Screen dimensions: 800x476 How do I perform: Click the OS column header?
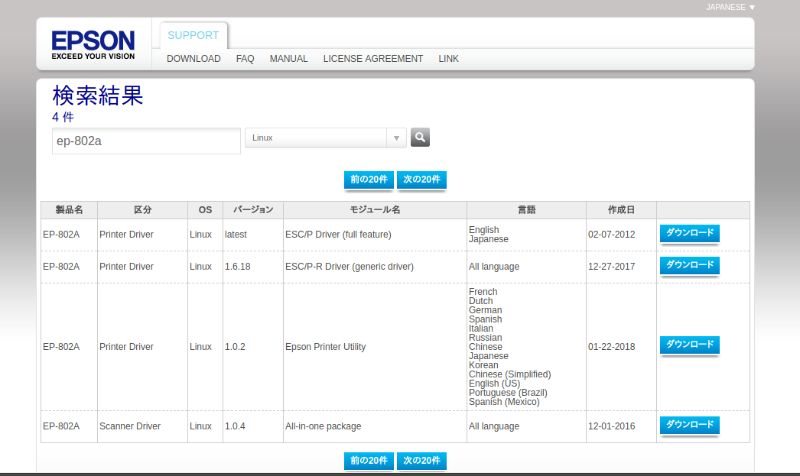[x=205, y=210]
